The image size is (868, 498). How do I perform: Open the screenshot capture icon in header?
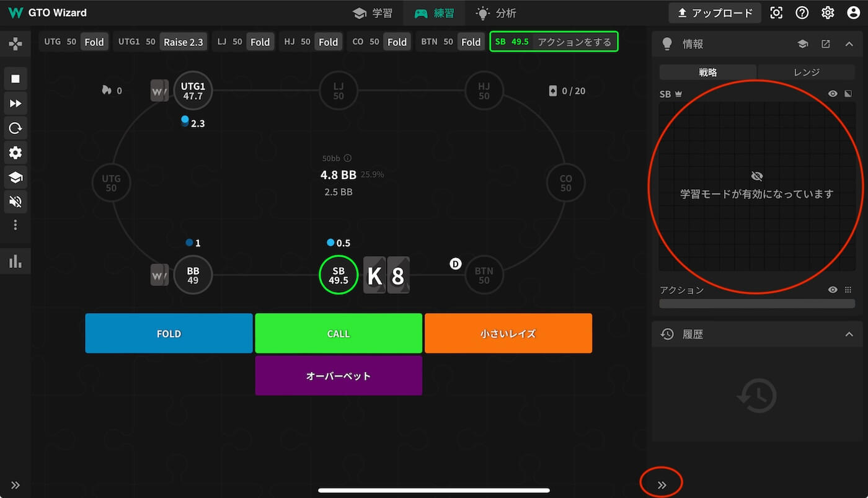click(776, 13)
